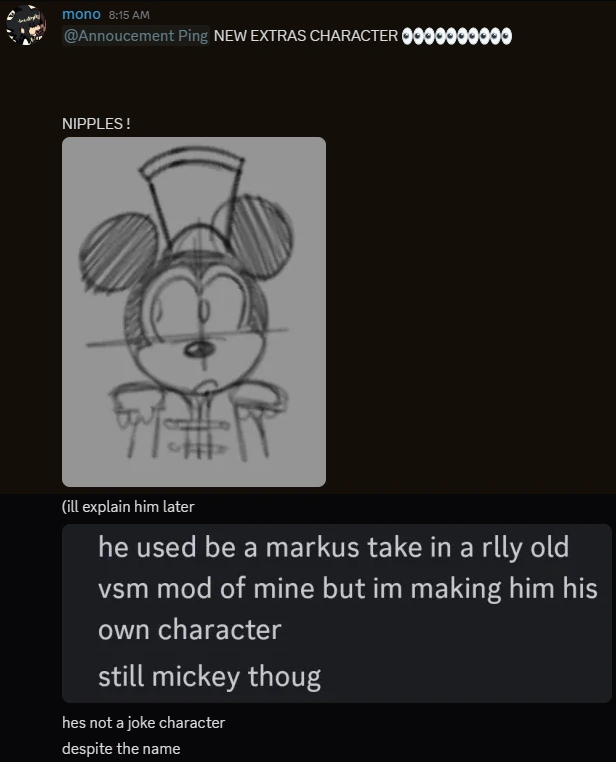Click the "NIPPLES !" message text

point(96,123)
